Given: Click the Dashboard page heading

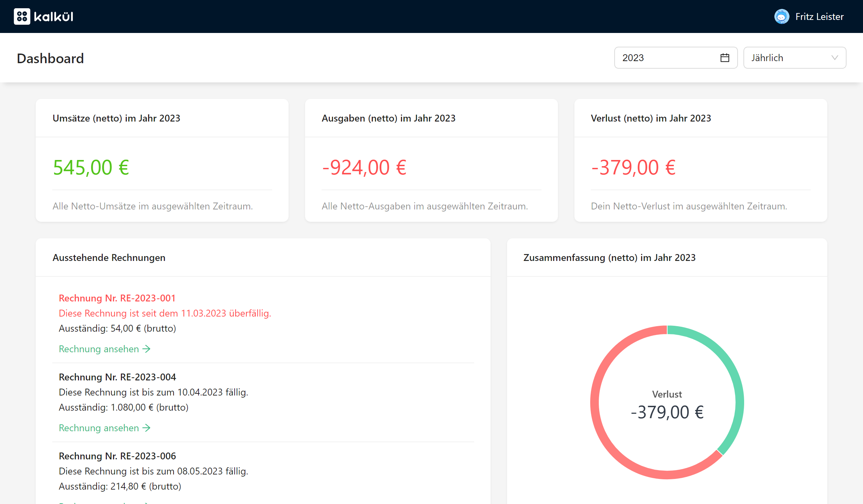Looking at the screenshot, I should (50, 58).
